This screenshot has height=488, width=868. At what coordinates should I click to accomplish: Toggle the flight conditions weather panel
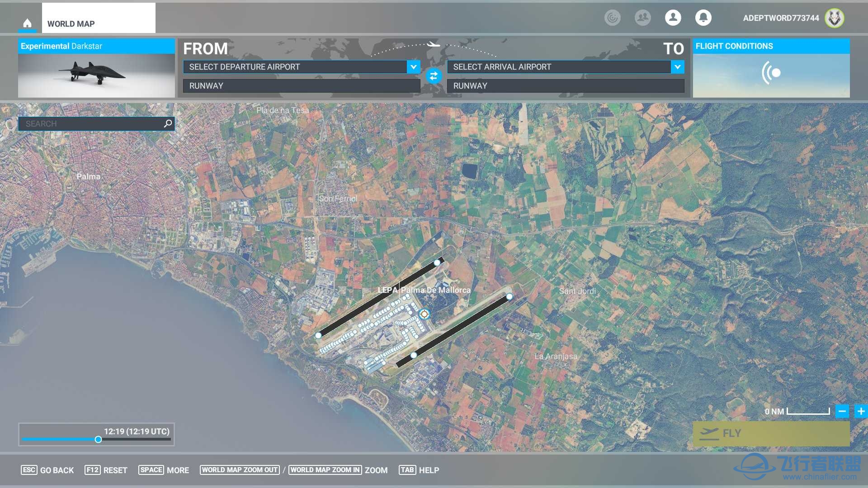(x=772, y=71)
